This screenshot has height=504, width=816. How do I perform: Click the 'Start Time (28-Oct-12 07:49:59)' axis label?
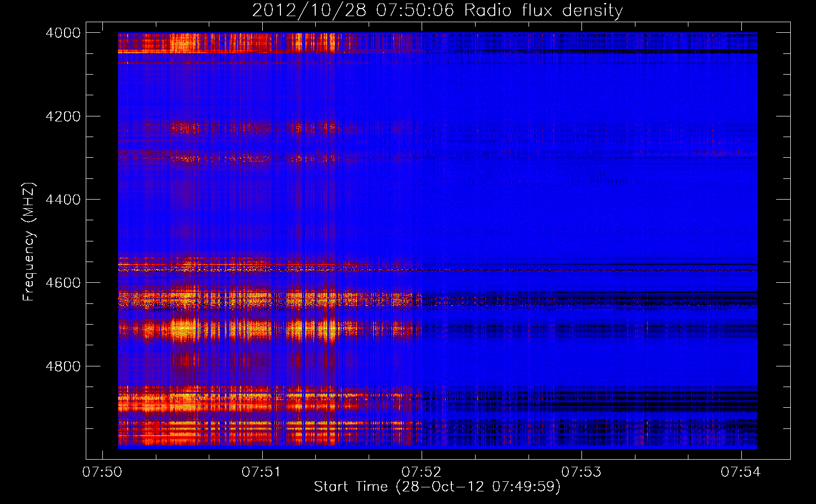437,487
